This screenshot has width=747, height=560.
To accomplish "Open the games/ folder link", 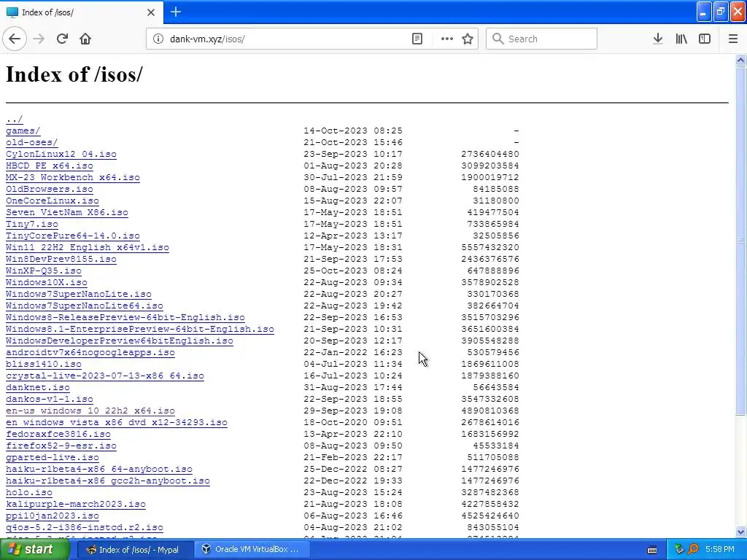I will [x=23, y=131].
